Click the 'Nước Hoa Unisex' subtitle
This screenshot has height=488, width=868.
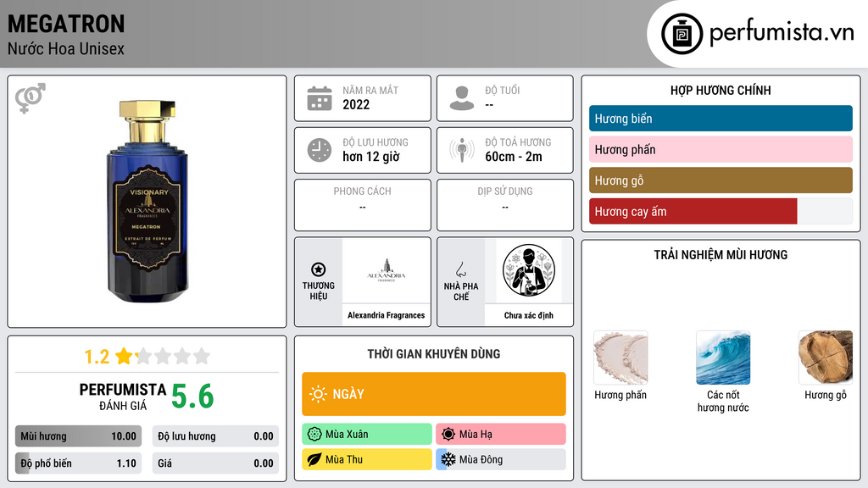coord(66,48)
